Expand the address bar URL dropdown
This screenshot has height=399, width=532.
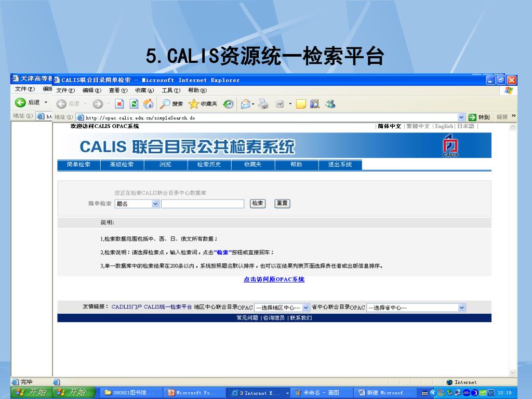[x=461, y=117]
